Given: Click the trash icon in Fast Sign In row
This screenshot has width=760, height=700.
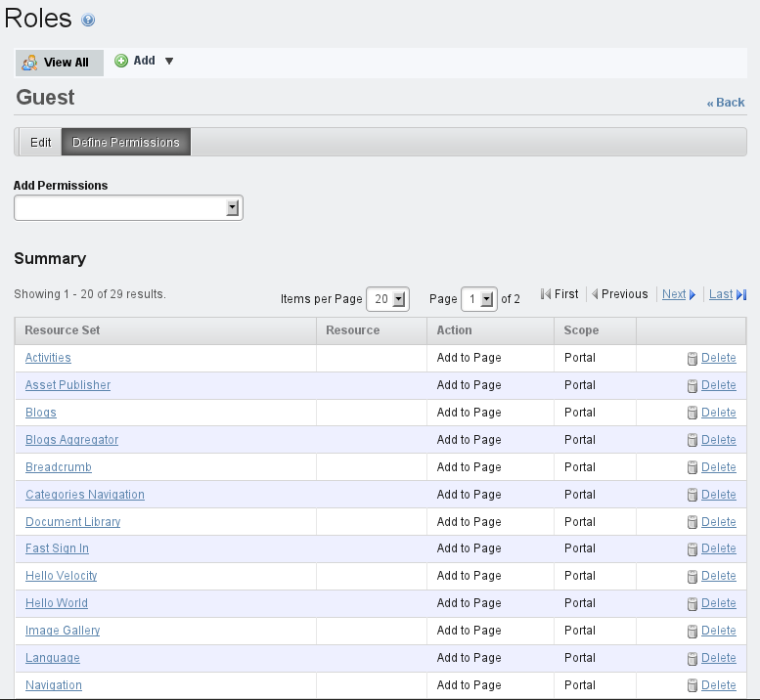Looking at the screenshot, I should pos(693,548).
